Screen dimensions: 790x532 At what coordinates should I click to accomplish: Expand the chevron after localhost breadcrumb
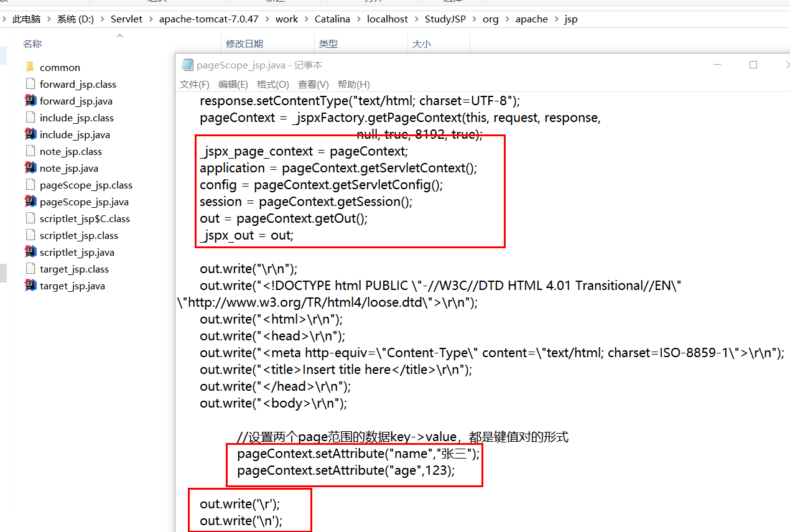417,19
